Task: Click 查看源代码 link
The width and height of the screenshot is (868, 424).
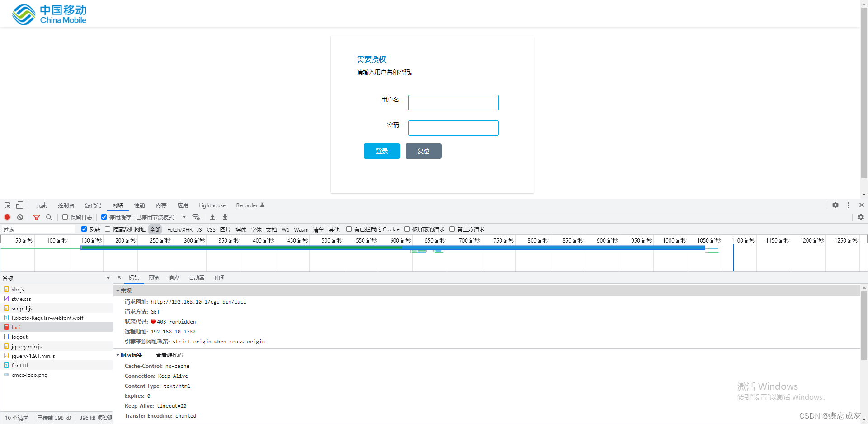Action: [170, 355]
